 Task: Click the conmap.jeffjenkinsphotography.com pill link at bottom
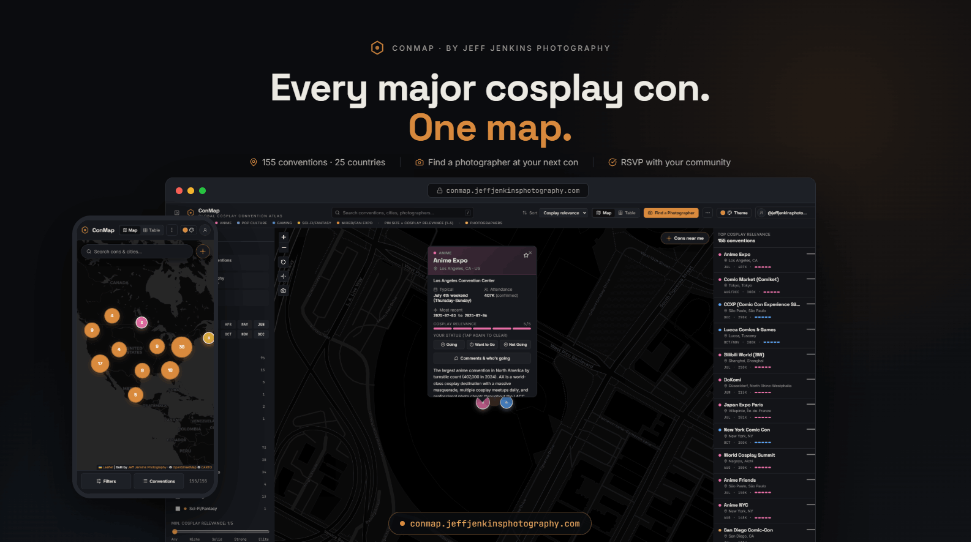tap(490, 523)
